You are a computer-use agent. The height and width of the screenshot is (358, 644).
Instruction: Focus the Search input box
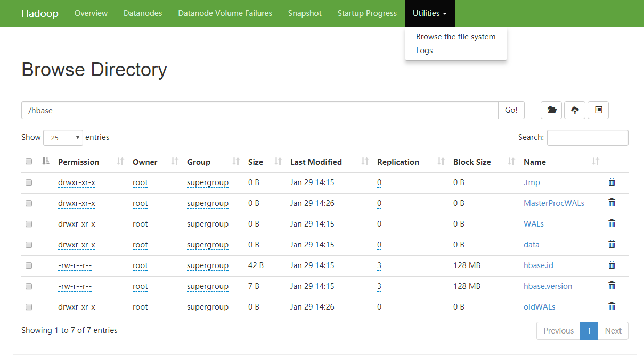(x=588, y=138)
